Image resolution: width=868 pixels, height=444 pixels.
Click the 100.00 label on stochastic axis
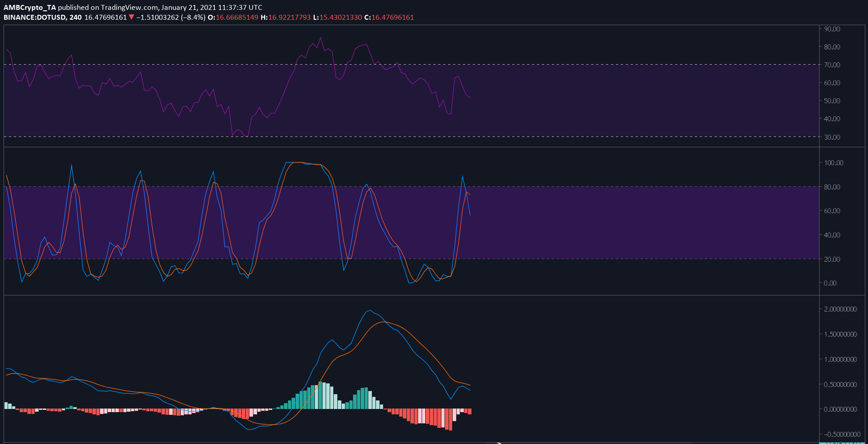point(833,163)
